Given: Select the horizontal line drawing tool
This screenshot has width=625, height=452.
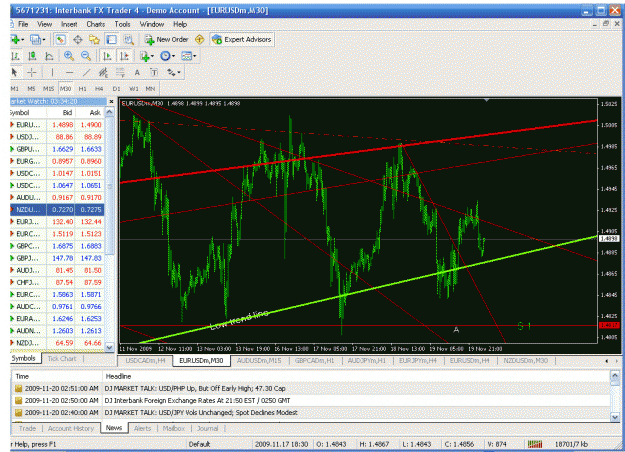Looking at the screenshot, I should (69, 73).
